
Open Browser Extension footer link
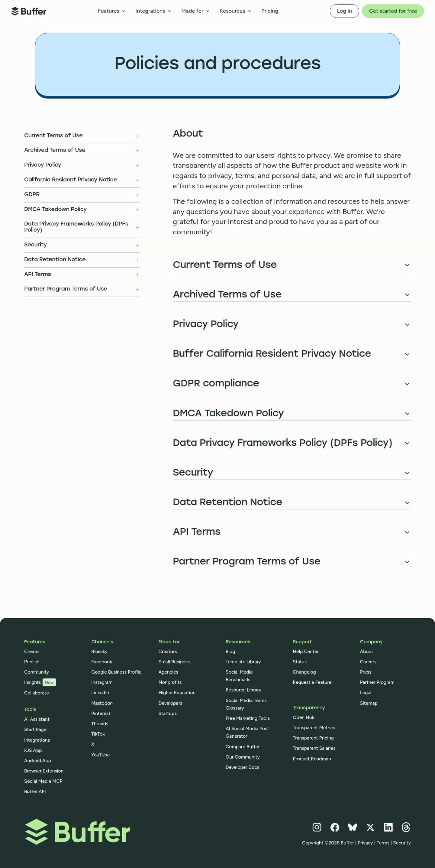[44, 771]
